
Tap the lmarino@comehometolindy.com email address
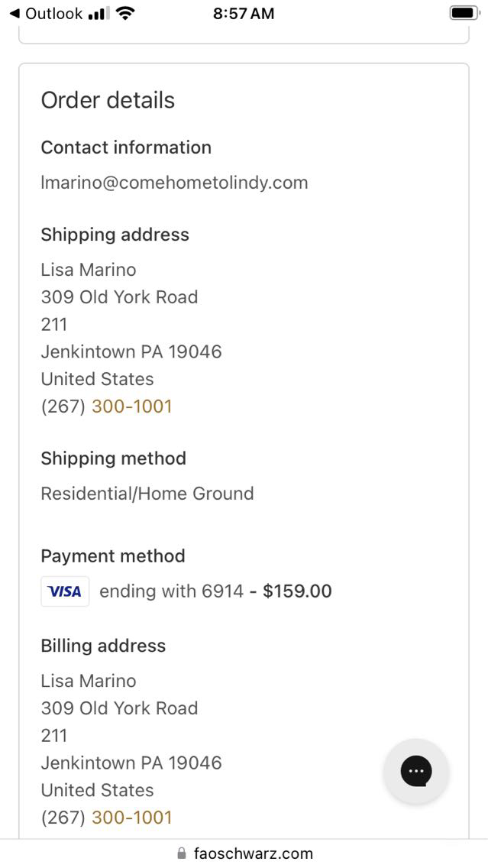pos(174,183)
